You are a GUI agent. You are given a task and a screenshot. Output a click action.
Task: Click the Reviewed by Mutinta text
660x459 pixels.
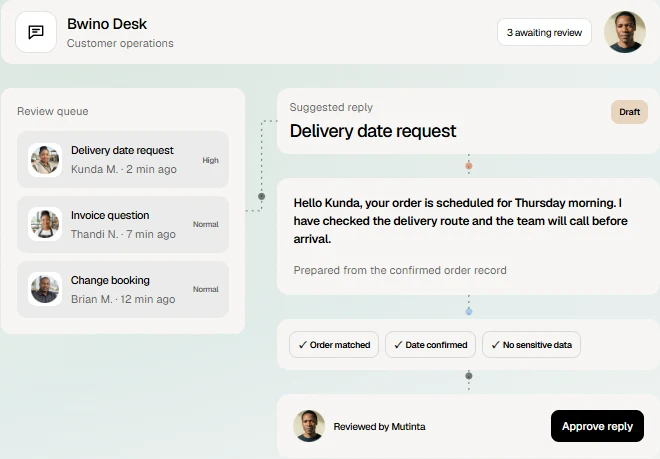point(379,427)
